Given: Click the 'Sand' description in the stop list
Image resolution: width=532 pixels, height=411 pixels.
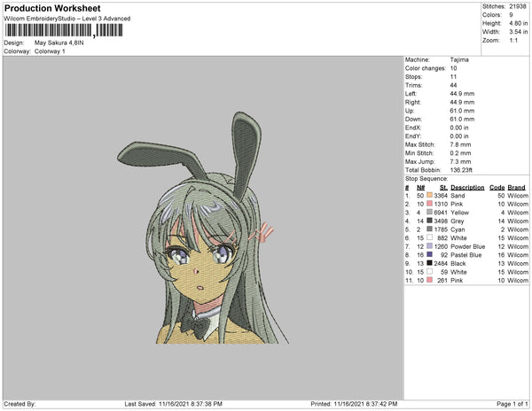Looking at the screenshot, I should (x=458, y=196).
